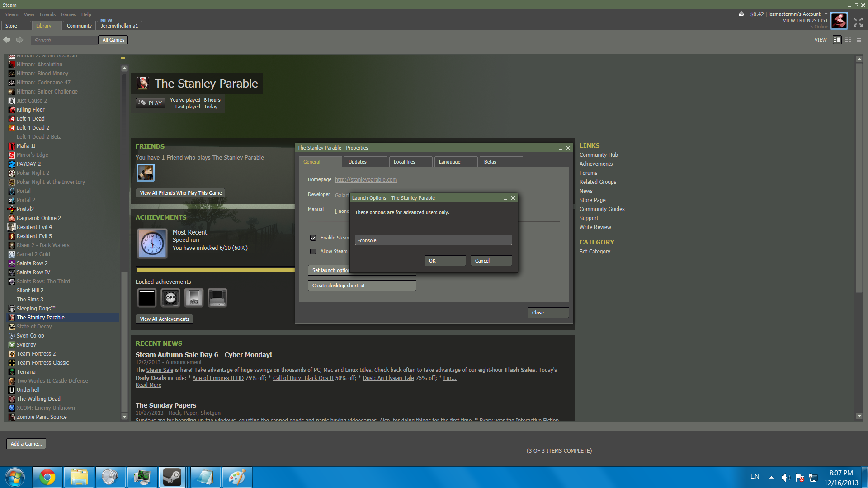
Task: Click the achievements progress bar
Action: (215, 270)
